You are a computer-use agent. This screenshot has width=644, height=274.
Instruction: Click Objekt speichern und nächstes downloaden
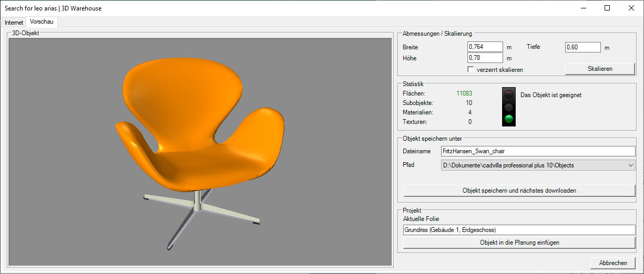[x=519, y=191]
